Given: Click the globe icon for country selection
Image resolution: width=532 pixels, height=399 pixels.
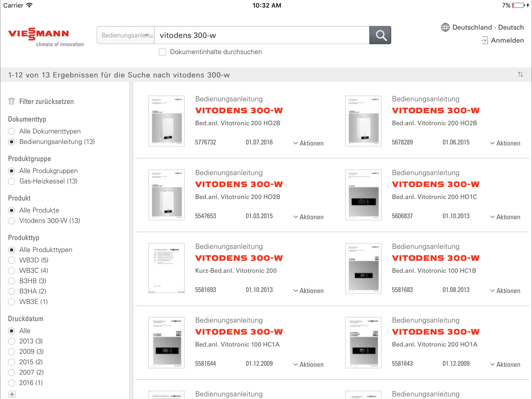Looking at the screenshot, I should [445, 27].
